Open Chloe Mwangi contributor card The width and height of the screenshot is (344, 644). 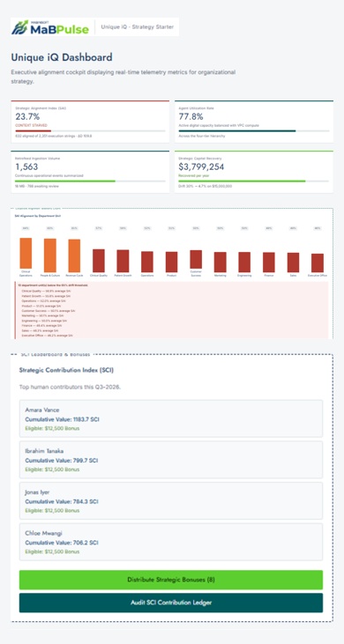pyautogui.click(x=171, y=542)
